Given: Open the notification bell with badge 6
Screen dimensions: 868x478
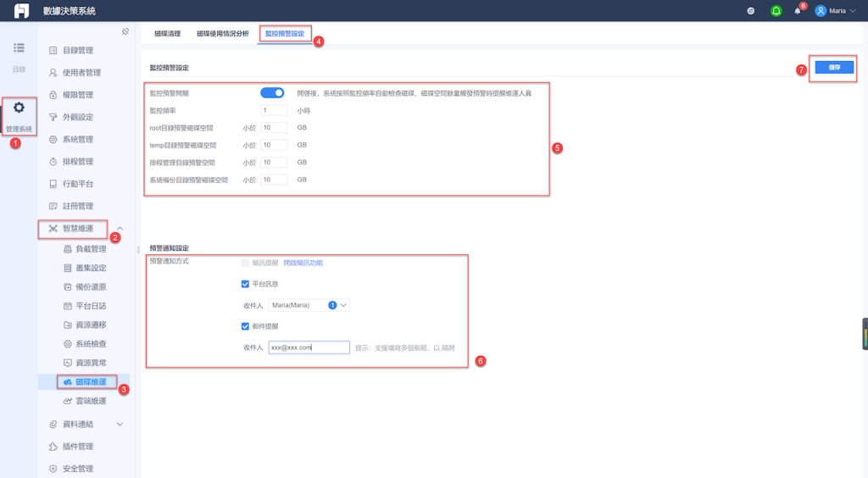Looking at the screenshot, I should pyautogui.click(x=797, y=10).
